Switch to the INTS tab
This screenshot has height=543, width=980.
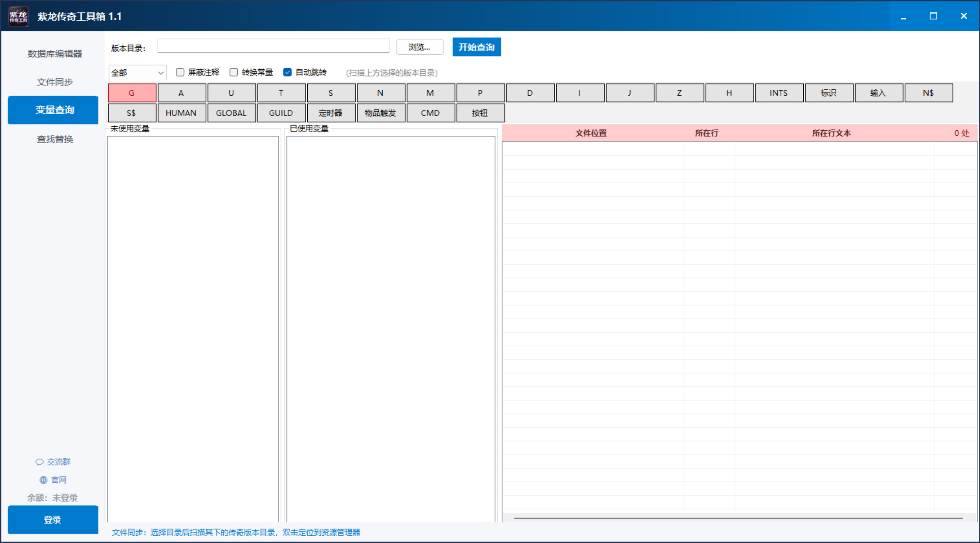click(x=779, y=93)
